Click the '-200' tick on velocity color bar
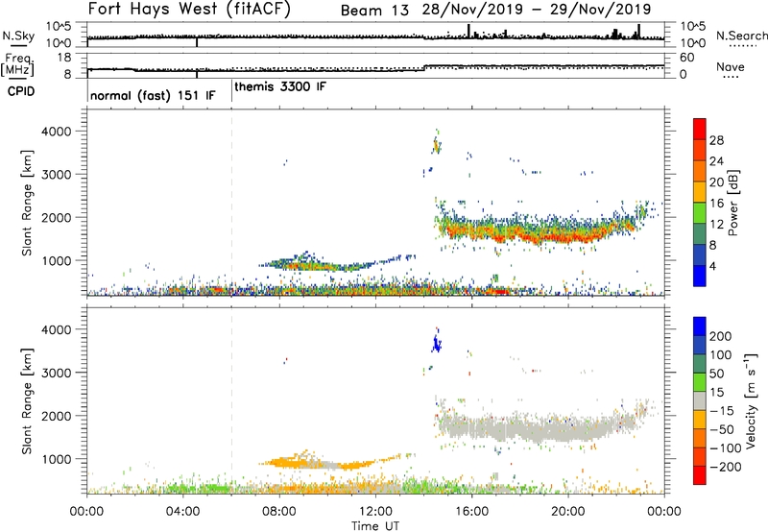Screen dimensions: 768x532 [x=726, y=467]
